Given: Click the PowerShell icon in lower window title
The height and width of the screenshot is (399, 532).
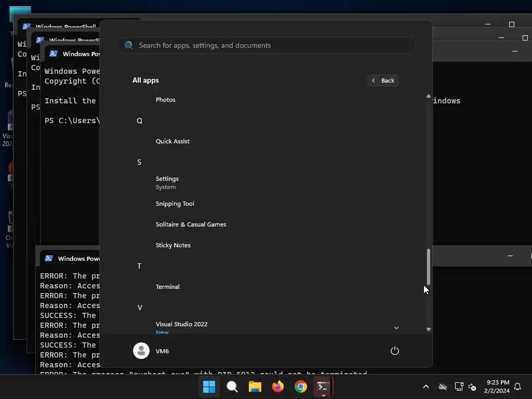Looking at the screenshot, I should pyautogui.click(x=49, y=259).
